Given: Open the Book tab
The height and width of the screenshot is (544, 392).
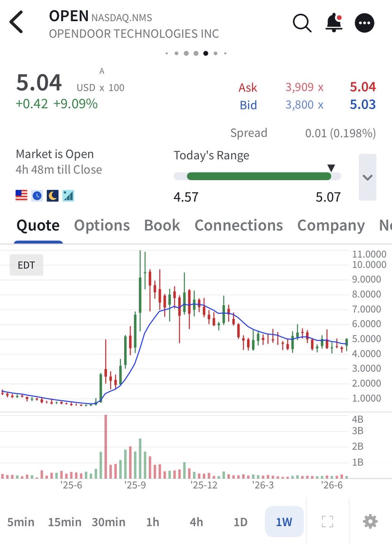Looking at the screenshot, I should (162, 225).
